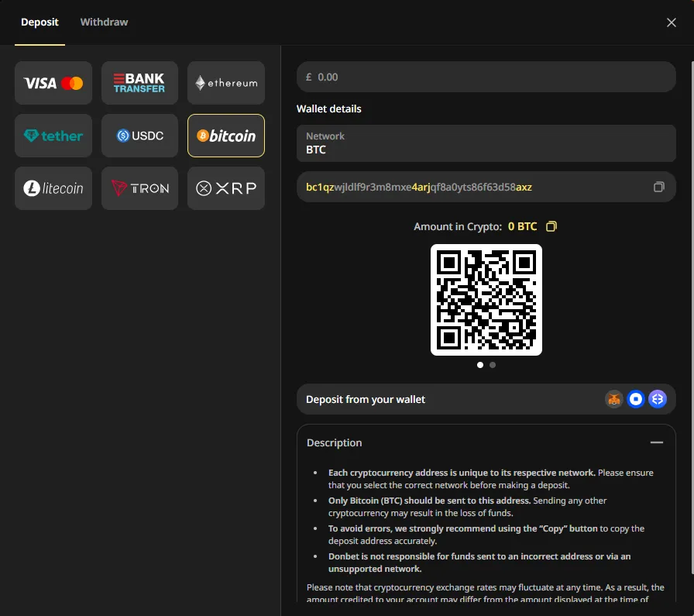Click the vertical scrollbar on the right
Screen dimensions: 694x616
point(692,318)
